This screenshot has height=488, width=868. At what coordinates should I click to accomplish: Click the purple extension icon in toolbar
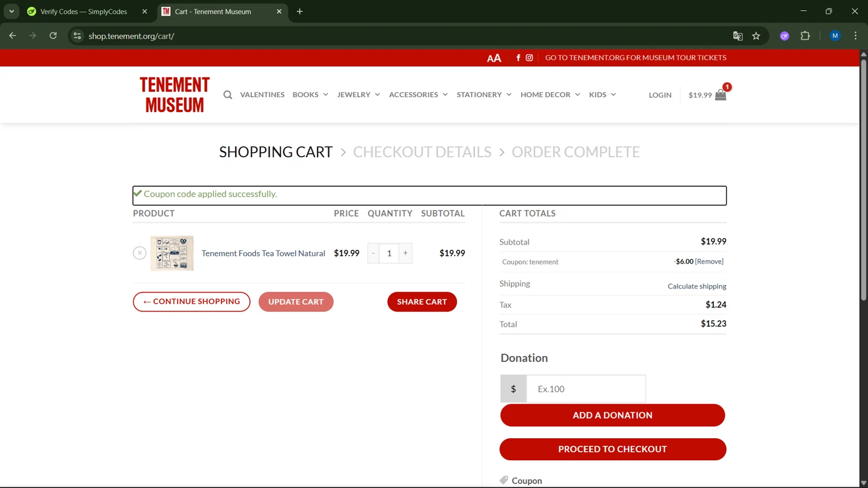pyautogui.click(x=785, y=36)
